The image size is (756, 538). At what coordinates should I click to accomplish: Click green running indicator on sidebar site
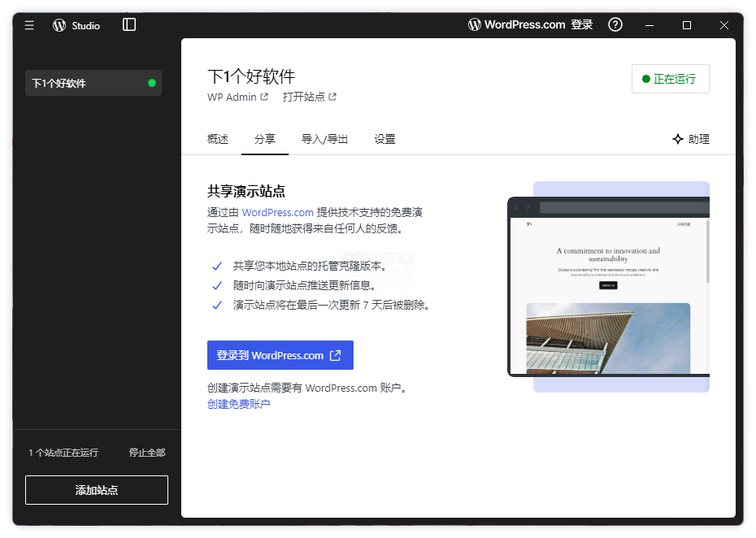152,83
